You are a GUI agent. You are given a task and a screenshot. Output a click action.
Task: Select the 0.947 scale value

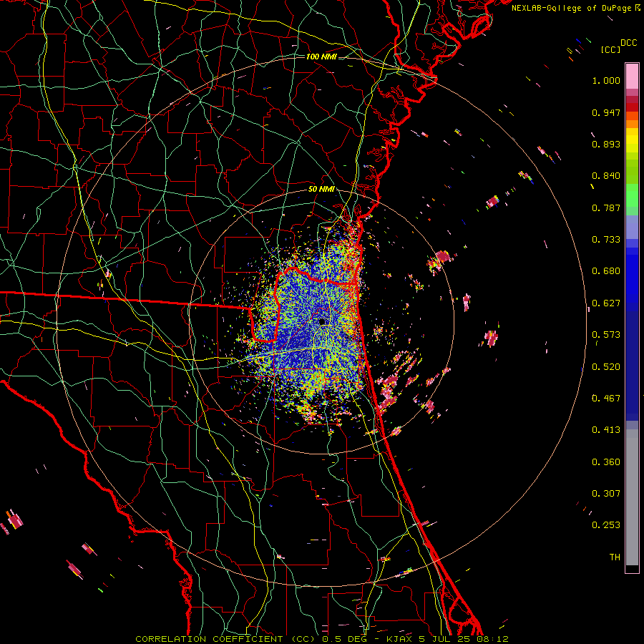pyautogui.click(x=606, y=112)
